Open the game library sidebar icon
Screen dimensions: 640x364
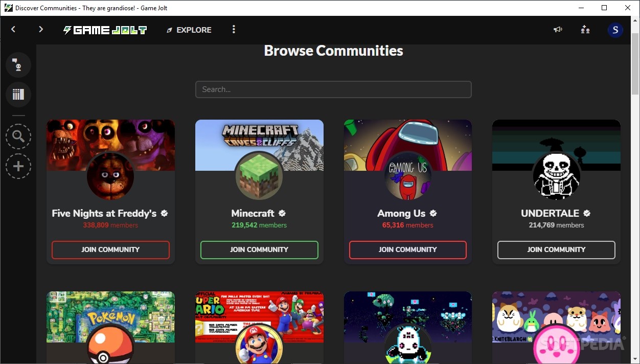(x=18, y=95)
